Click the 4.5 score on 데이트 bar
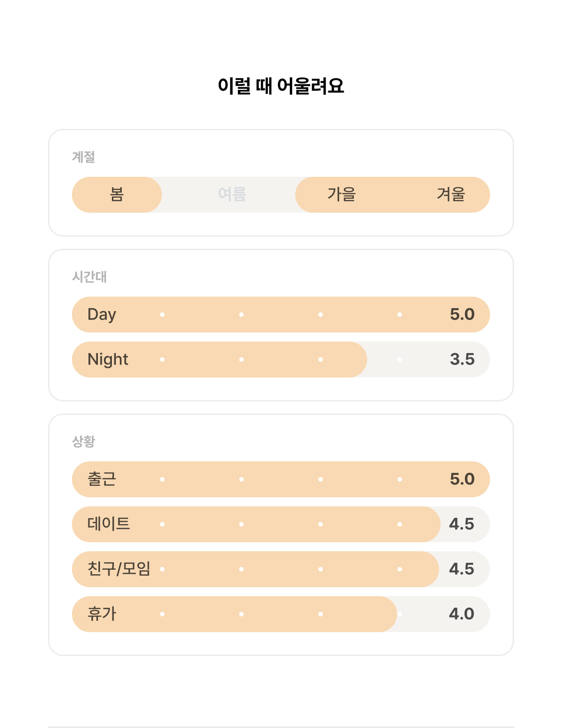The width and height of the screenshot is (562, 728). coord(462,524)
